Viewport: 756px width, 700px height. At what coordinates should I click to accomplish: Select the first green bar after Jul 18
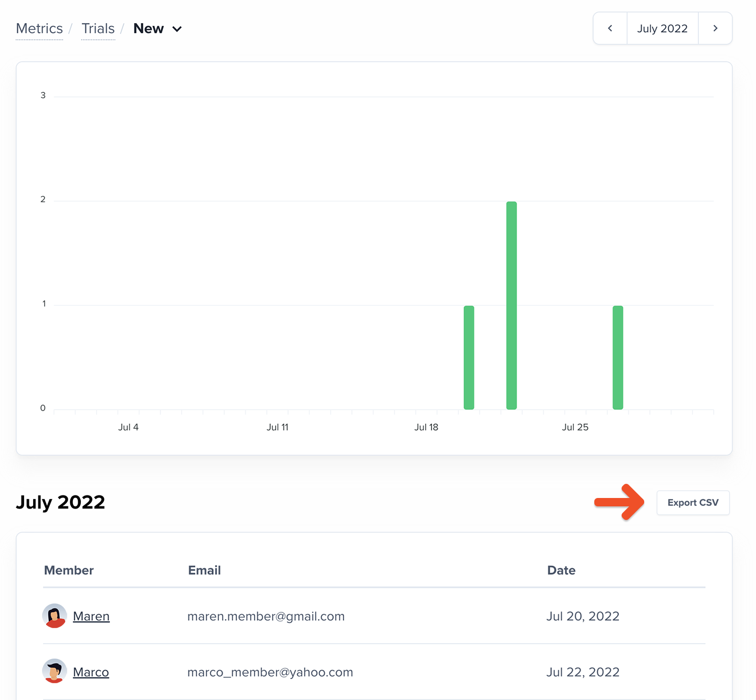point(469,357)
